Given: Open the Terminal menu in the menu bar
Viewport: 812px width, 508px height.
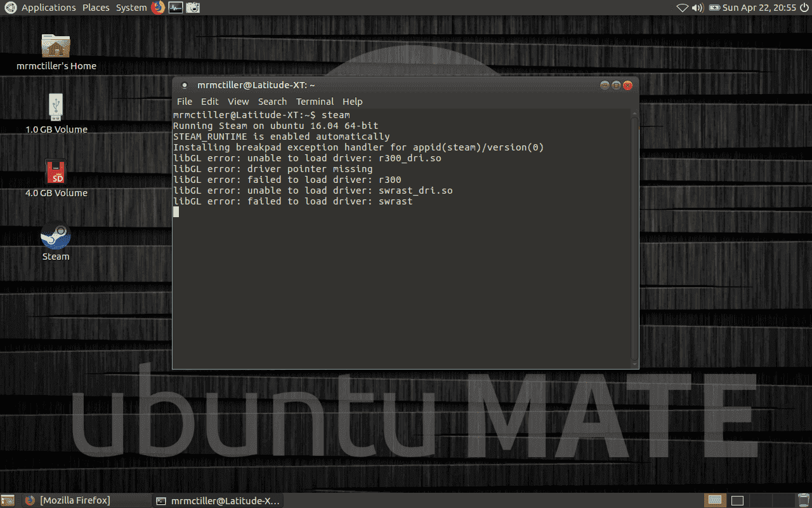Looking at the screenshot, I should pyautogui.click(x=315, y=102).
